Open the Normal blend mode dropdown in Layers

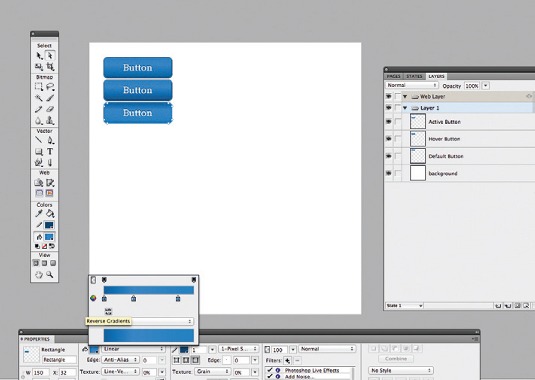pyautogui.click(x=412, y=85)
